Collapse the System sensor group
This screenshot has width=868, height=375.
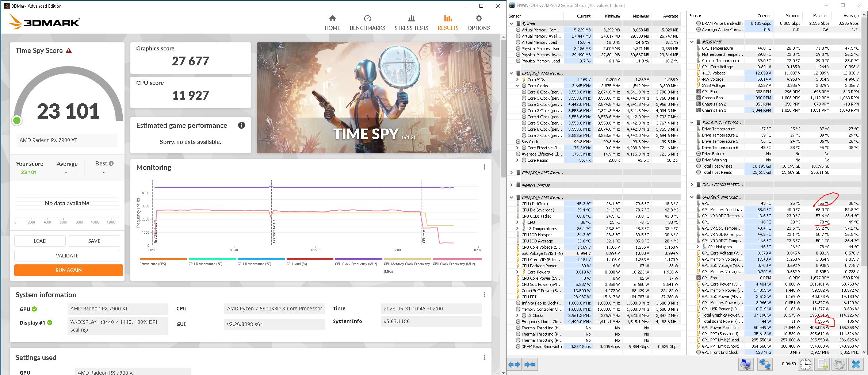[x=512, y=24]
